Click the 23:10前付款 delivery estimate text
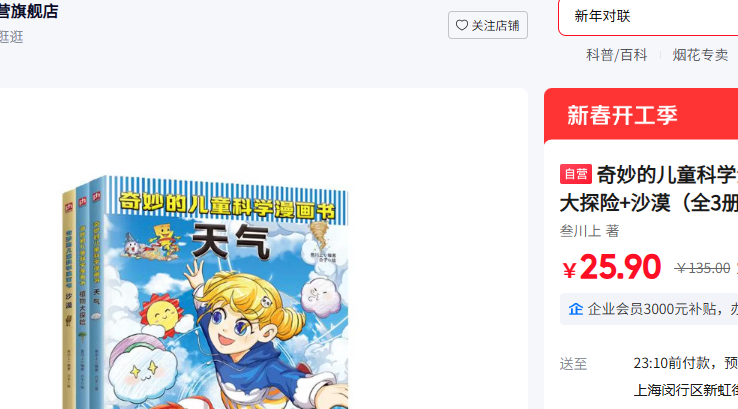The image size is (738, 409). tap(671, 363)
